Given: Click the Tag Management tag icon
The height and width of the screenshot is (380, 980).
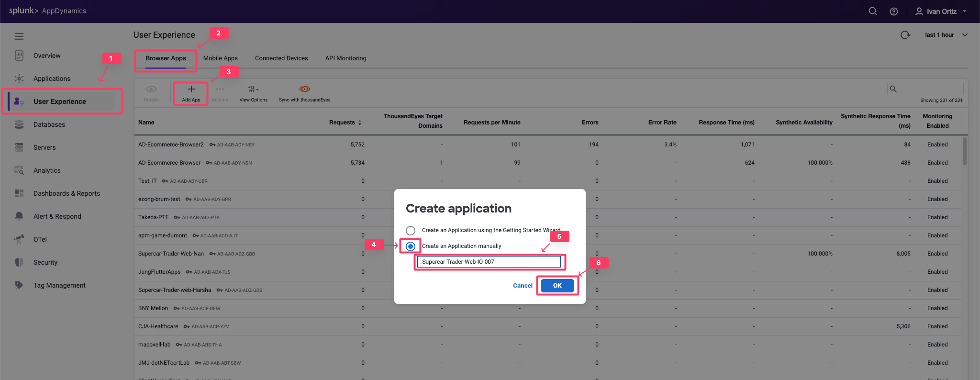Looking at the screenshot, I should point(19,285).
